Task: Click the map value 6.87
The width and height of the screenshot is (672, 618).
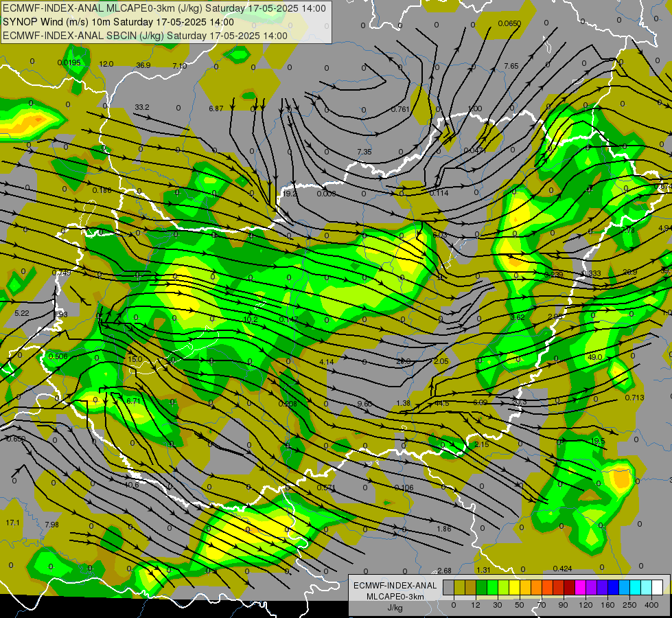Action: point(216,108)
